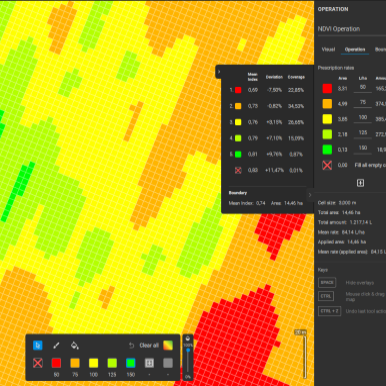Image resolution: width=386 pixels, height=386 pixels.
Task: Pick the yellow 100 rate swatch in toolbar
Action: [94, 363]
